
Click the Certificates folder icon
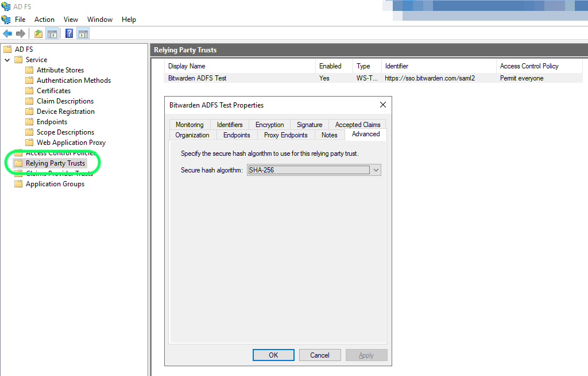tap(29, 90)
